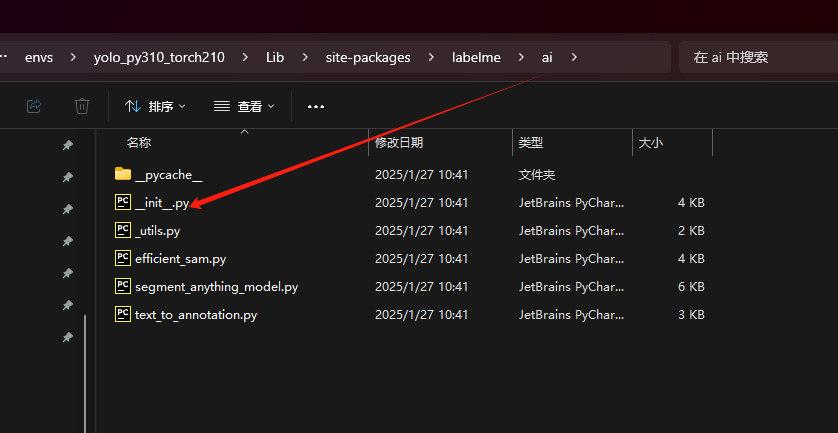The height and width of the screenshot is (433, 838).
Task: Click the 2 KB size cell
Action: point(691,231)
